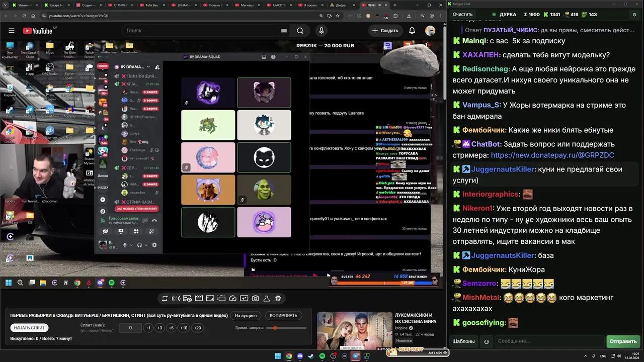Click the clapperboard icon in the player toolbar
Screen dimensions: 644x362
[199, 299]
